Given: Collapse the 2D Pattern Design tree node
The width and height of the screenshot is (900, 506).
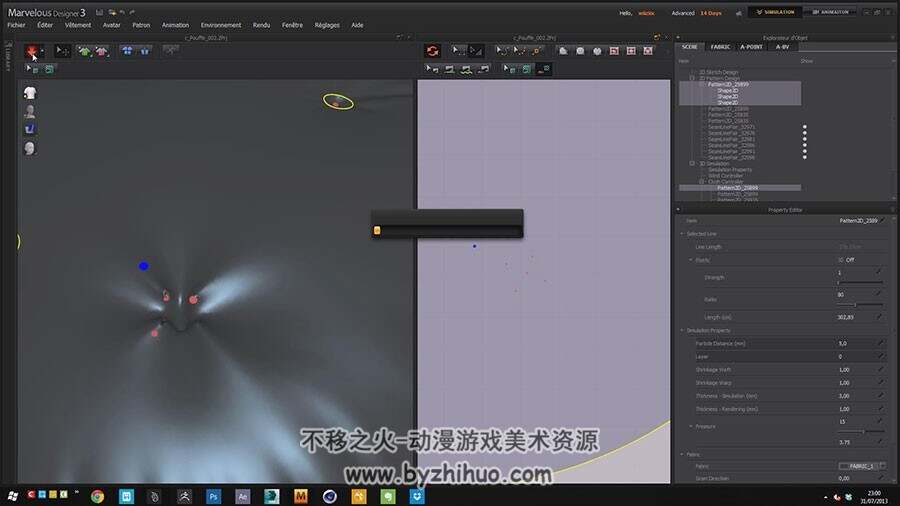Looking at the screenshot, I should (692, 78).
